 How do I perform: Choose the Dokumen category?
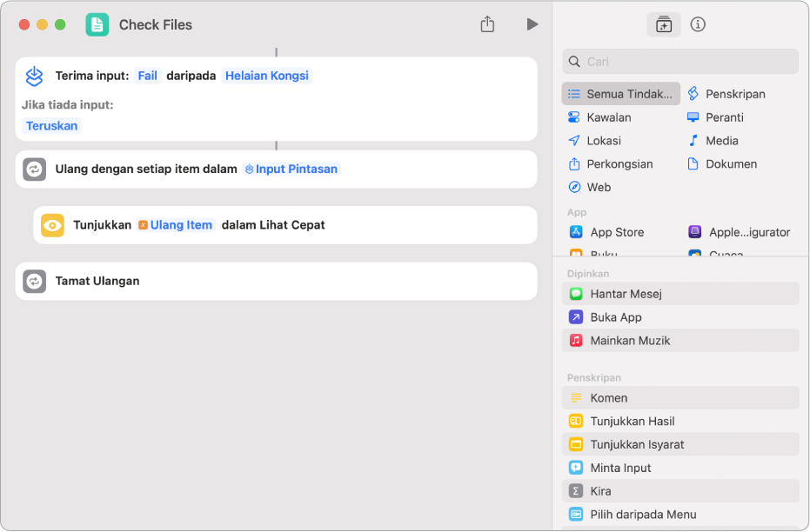point(722,163)
